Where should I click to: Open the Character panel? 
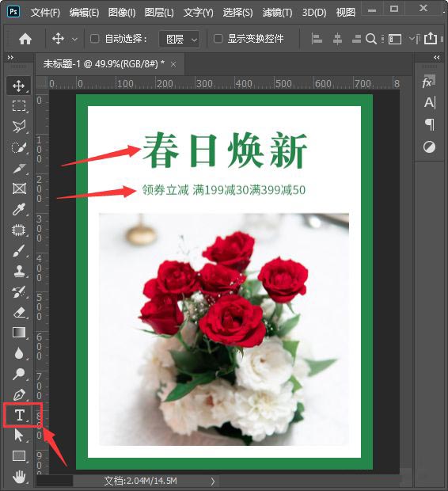pos(429,103)
